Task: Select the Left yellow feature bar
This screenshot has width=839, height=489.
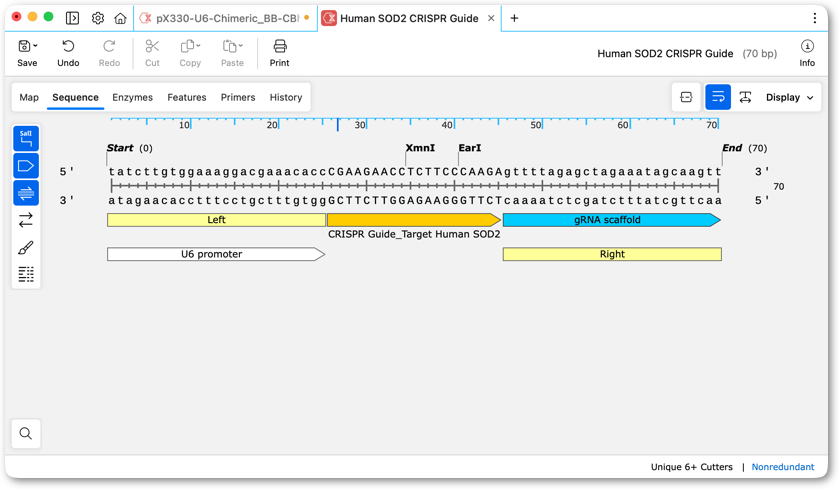Action: coord(216,220)
